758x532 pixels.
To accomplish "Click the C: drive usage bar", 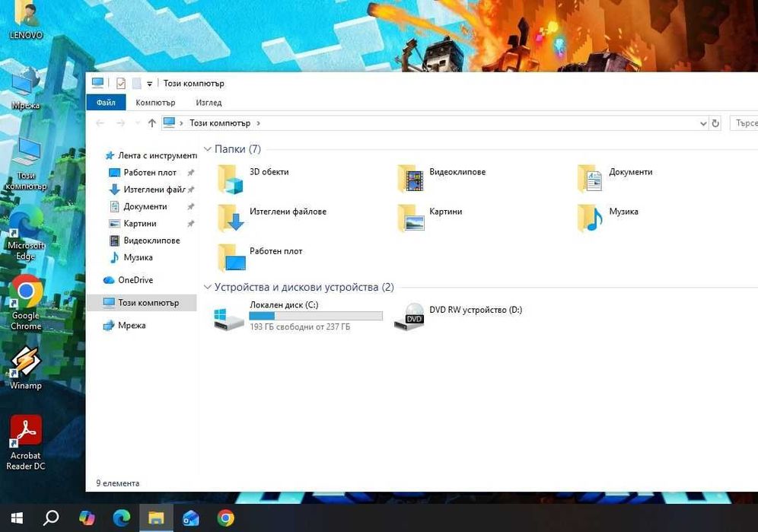I will pyautogui.click(x=316, y=316).
